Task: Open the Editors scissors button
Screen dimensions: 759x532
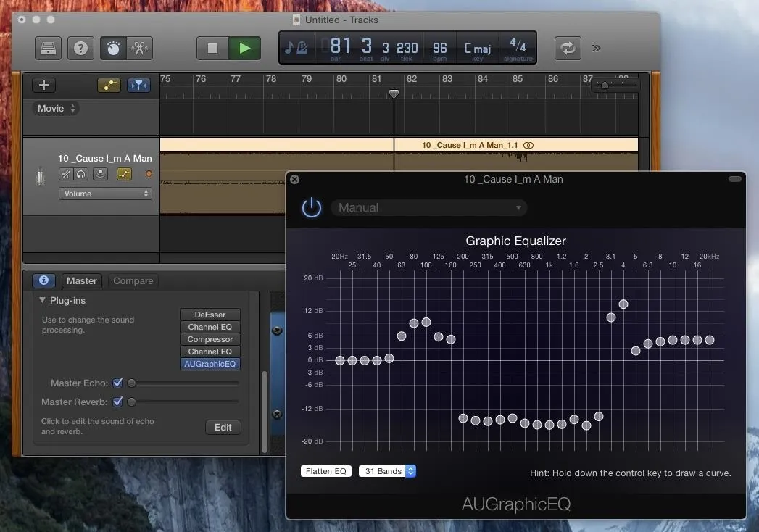Action: coord(139,48)
